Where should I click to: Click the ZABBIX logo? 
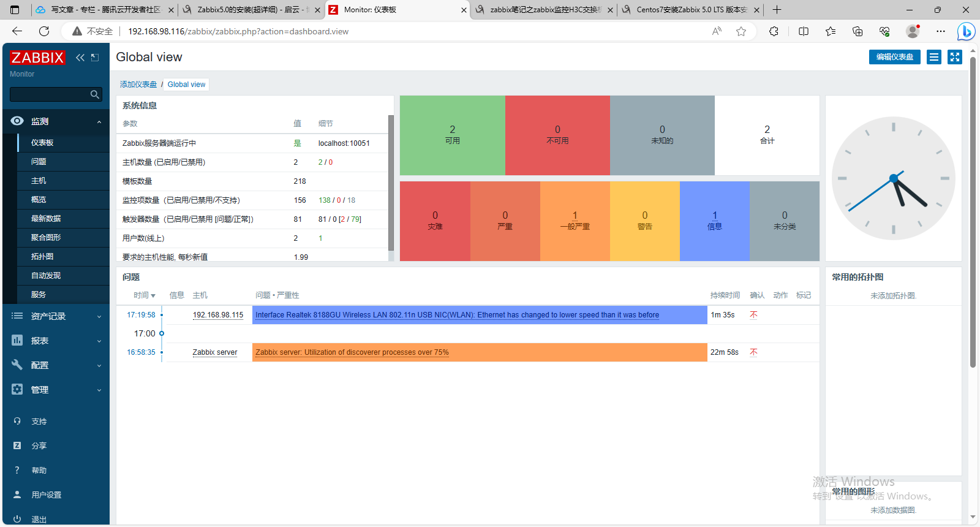pos(37,58)
